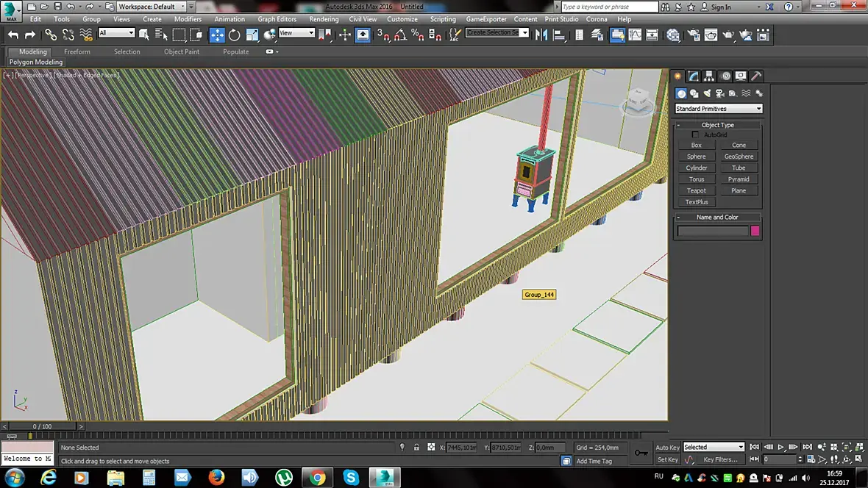868x488 pixels.
Task: Open the Standard Primitives dropdown
Action: coord(719,109)
